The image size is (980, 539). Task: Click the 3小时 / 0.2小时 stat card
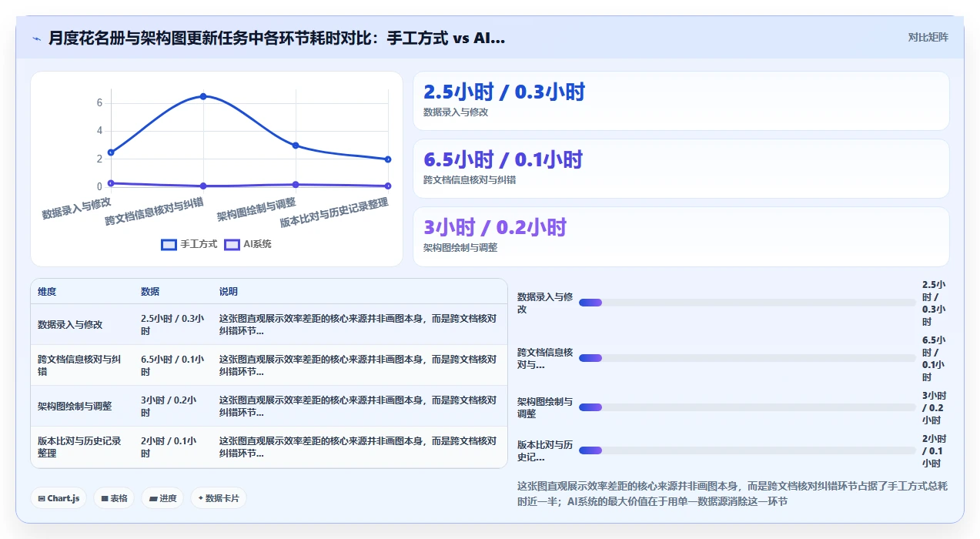(681, 236)
